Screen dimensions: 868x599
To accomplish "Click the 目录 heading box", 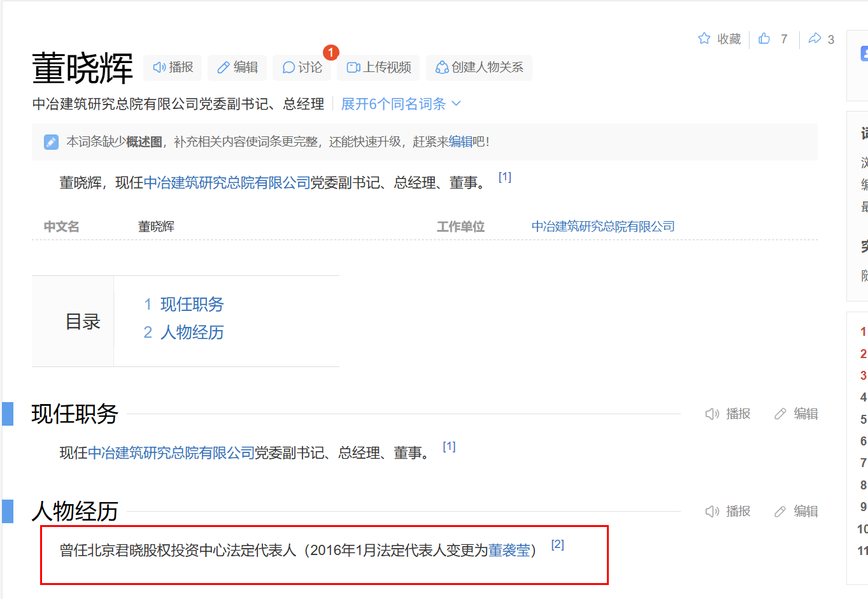I will click(x=73, y=321).
